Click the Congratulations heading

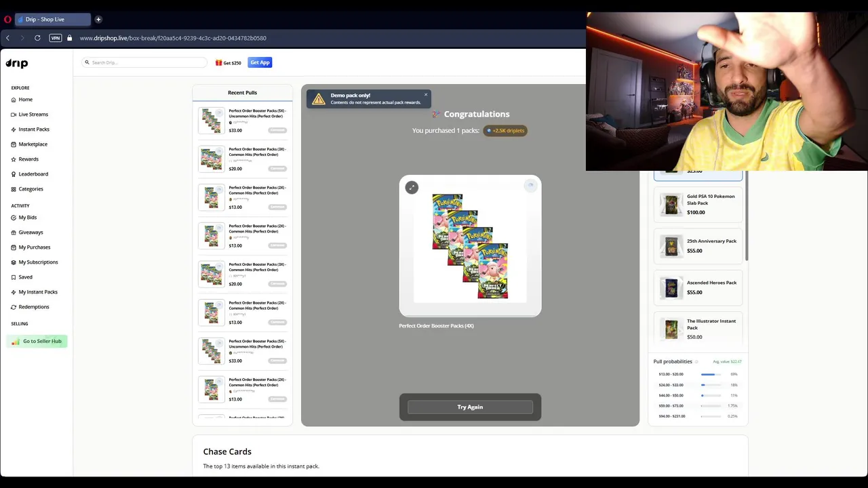point(477,114)
